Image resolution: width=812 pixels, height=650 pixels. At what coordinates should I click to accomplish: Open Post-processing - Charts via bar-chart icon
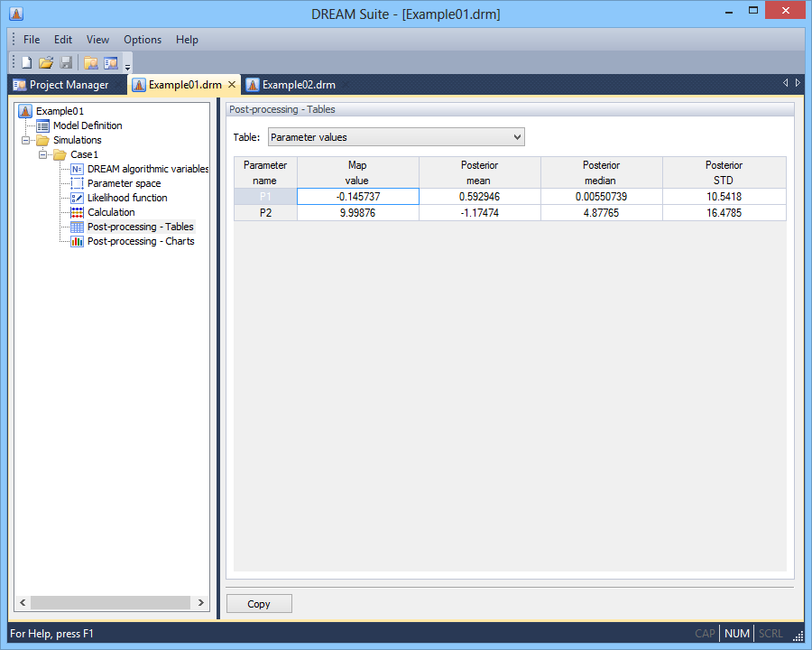tap(77, 242)
